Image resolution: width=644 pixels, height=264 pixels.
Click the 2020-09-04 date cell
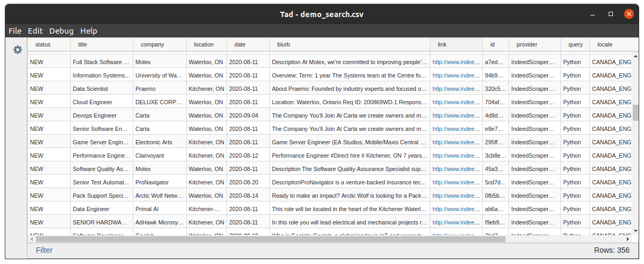click(248, 115)
